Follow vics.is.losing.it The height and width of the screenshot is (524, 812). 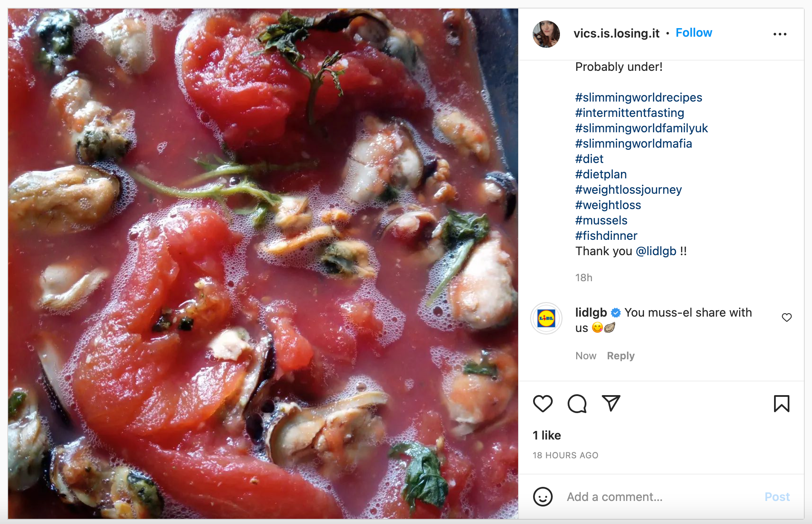coord(693,33)
